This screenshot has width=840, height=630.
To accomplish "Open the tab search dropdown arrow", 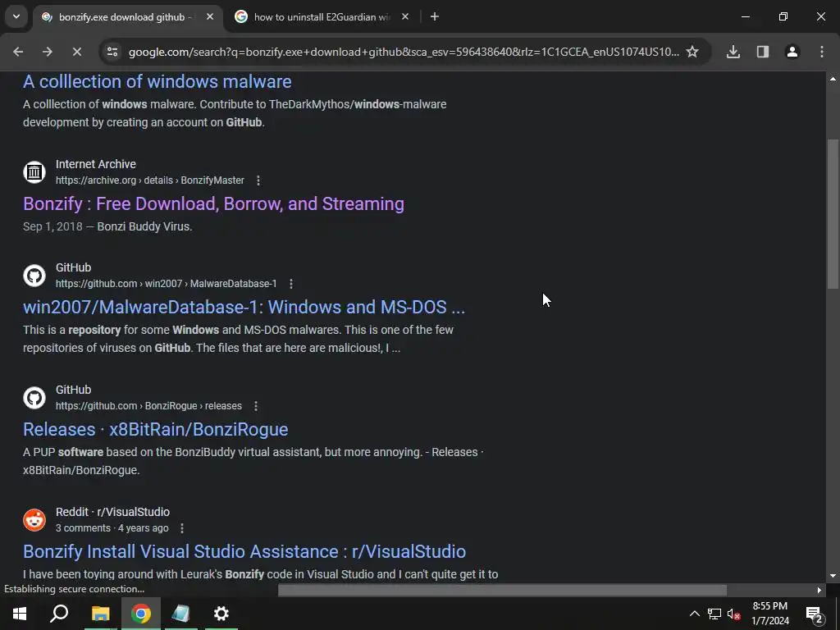I will [16, 16].
